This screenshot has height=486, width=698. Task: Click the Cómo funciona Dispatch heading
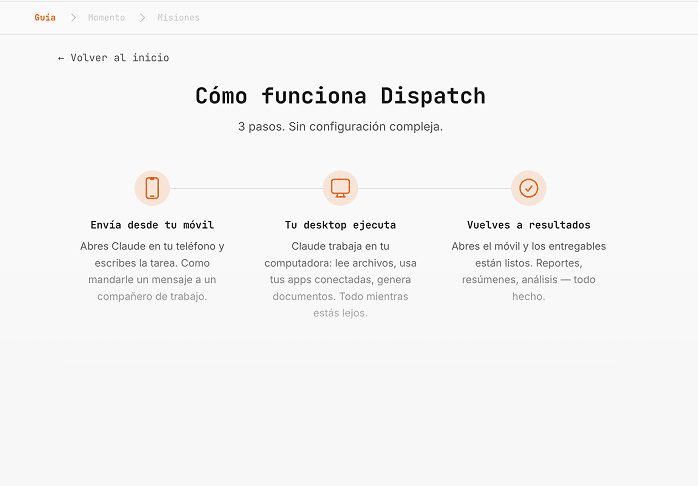341,96
